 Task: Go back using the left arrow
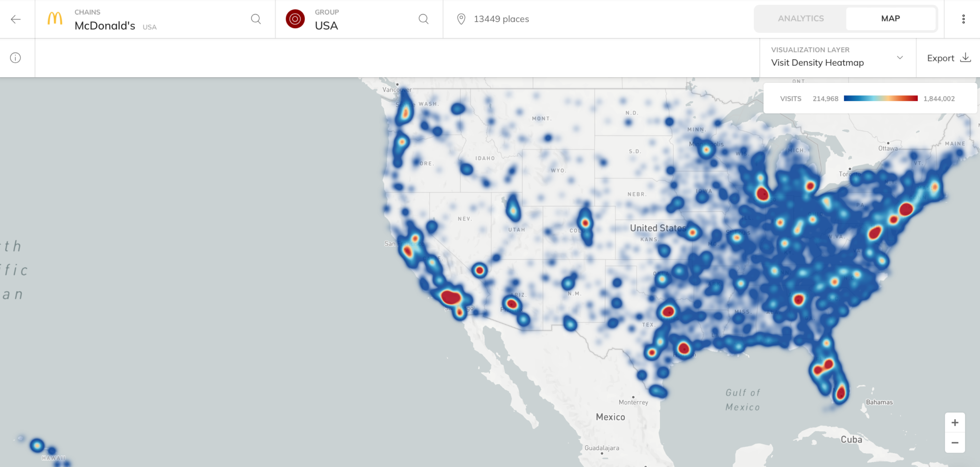pos(16,19)
